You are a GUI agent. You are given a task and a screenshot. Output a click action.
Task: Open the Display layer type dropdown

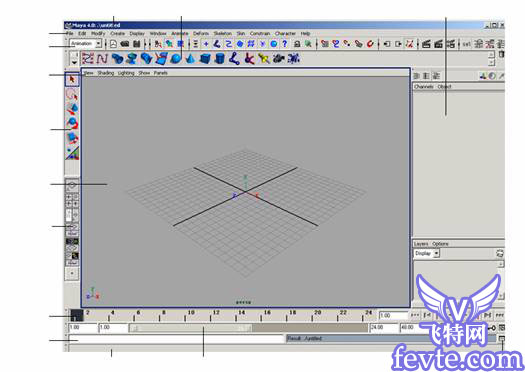click(427, 253)
